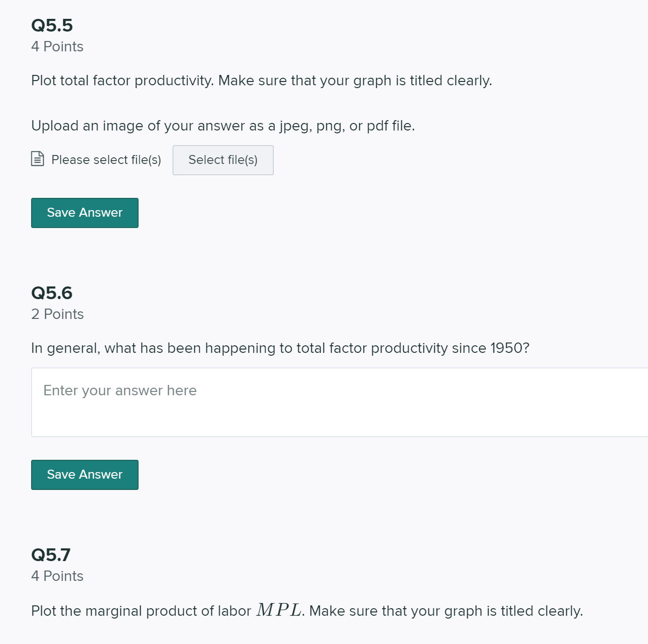Save your answer for question Q5.6
This screenshot has height=644, width=648.
pyautogui.click(x=84, y=474)
